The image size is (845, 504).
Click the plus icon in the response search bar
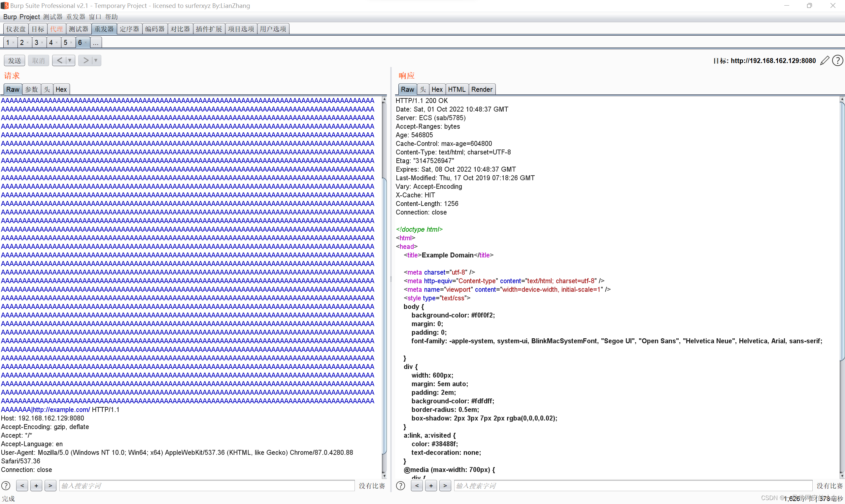point(431,485)
